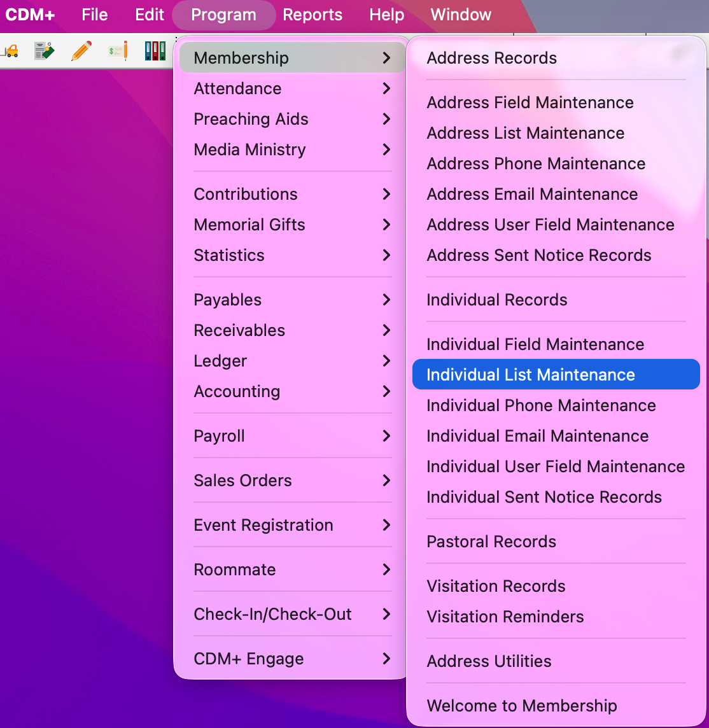
Task: Open the Window menu
Action: click(x=461, y=15)
